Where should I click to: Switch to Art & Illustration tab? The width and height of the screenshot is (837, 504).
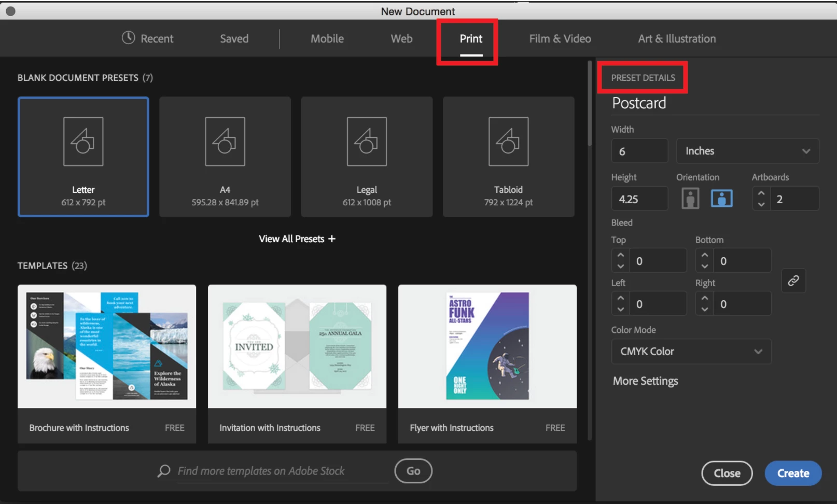677,38
